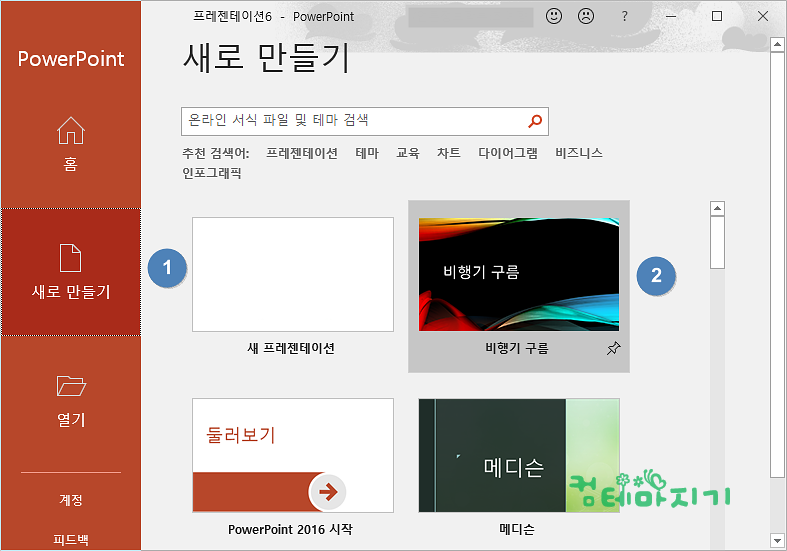Open the 둘러보기 PowerPoint 2016 시작 template
The image size is (787, 551).
[293, 456]
